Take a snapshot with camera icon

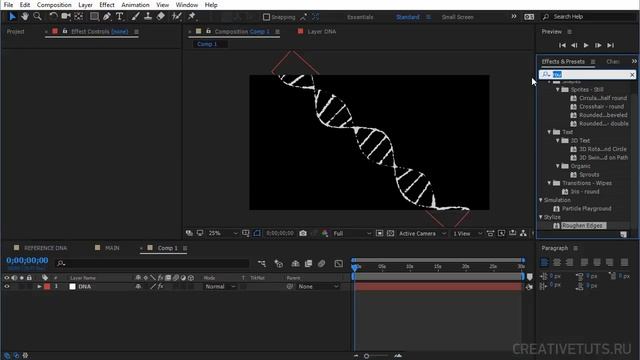[x=303, y=233]
